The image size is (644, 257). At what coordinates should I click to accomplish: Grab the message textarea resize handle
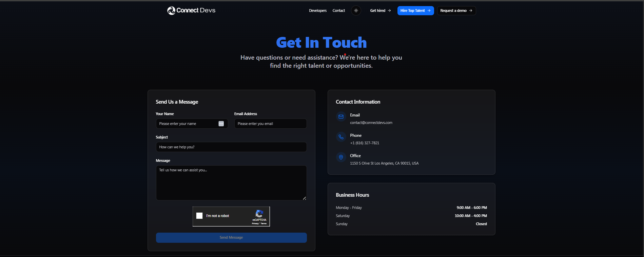[x=305, y=198]
